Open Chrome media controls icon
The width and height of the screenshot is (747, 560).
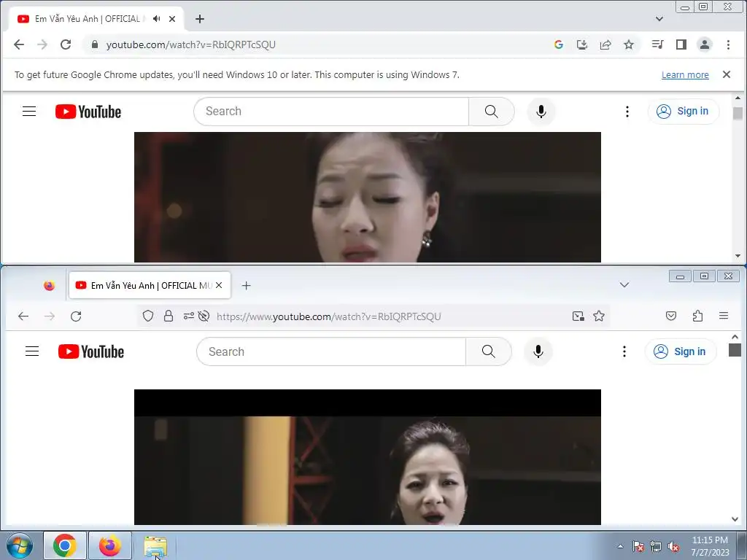pos(658,44)
